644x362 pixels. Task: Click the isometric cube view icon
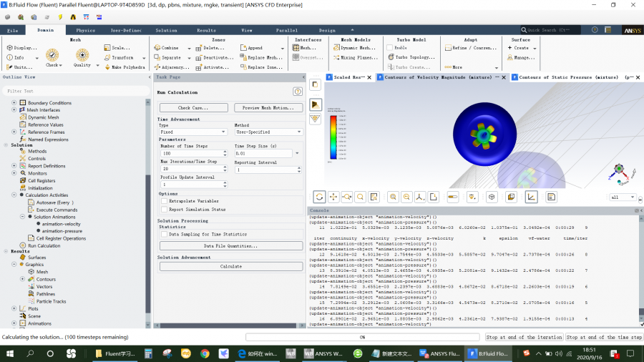(x=492, y=197)
